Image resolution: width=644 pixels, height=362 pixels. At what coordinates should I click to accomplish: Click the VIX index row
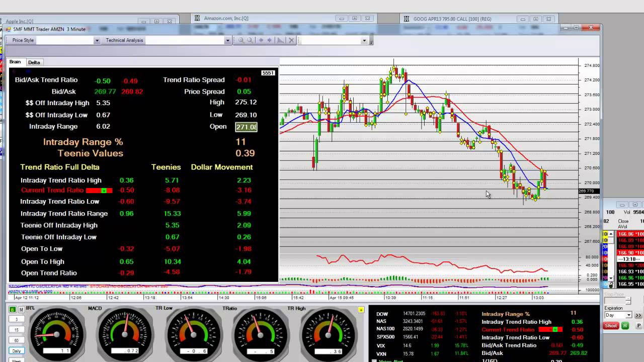(x=422, y=345)
